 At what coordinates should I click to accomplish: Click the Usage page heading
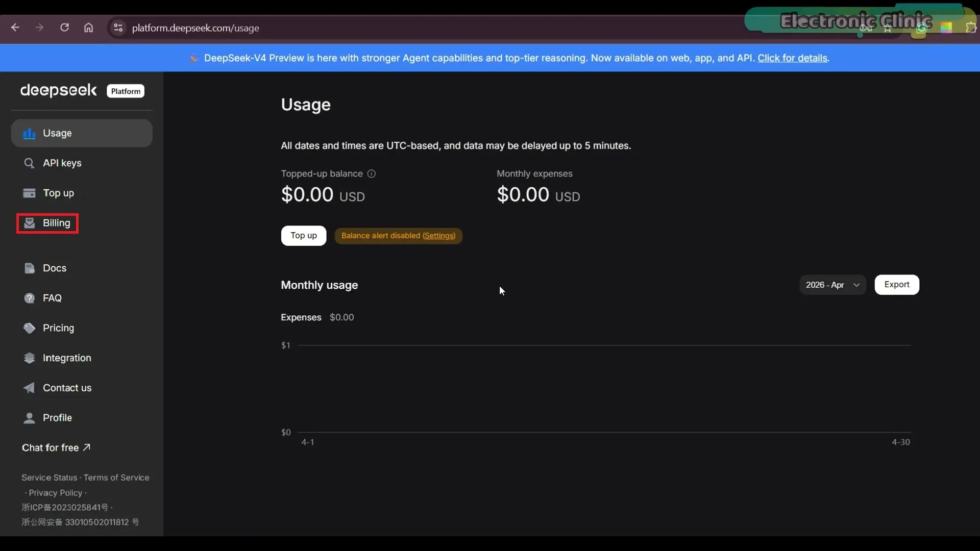pos(306,105)
